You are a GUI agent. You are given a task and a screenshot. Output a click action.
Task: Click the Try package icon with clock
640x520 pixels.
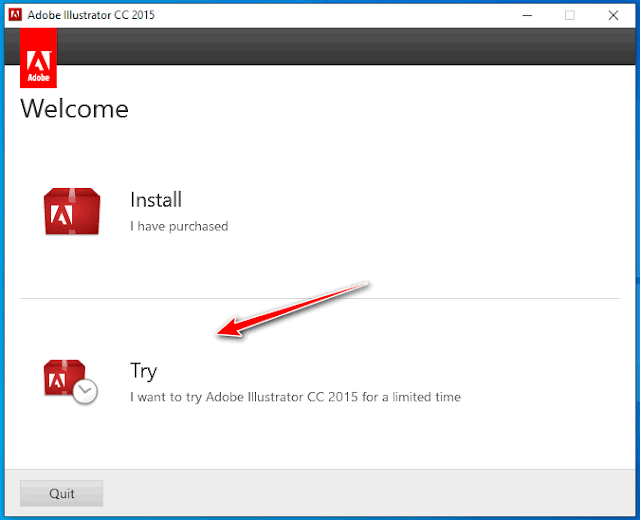71,382
